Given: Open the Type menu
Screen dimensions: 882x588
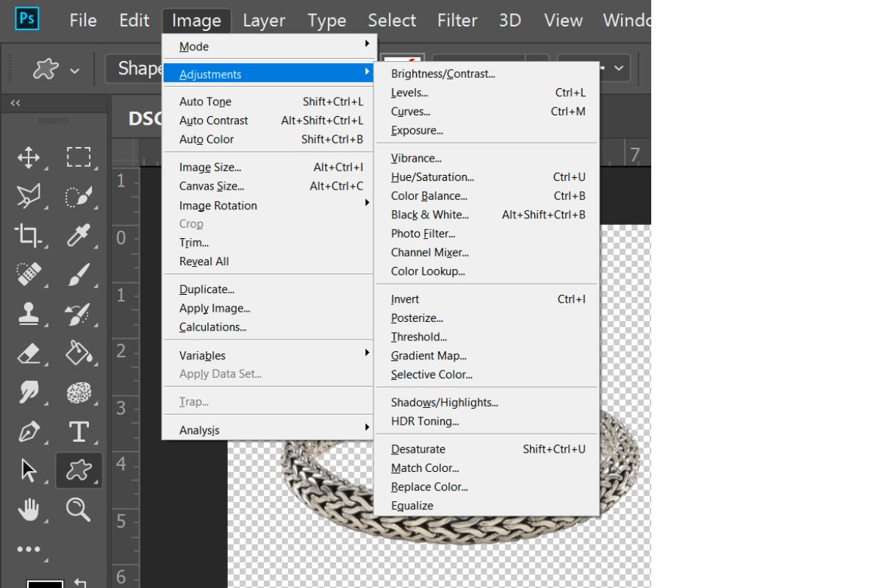Looking at the screenshot, I should coord(327,21).
